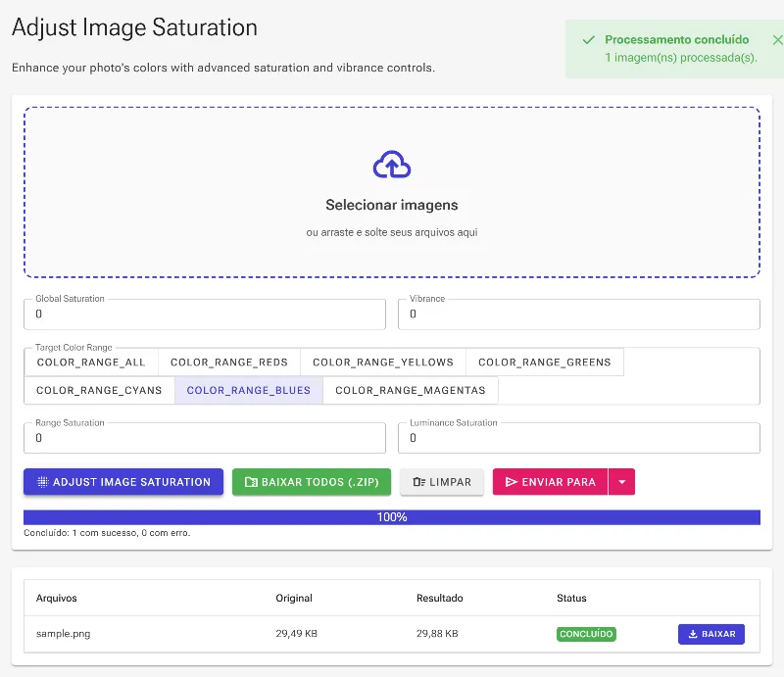Click the 100% progress bar
The image size is (784, 677).
pyautogui.click(x=391, y=517)
